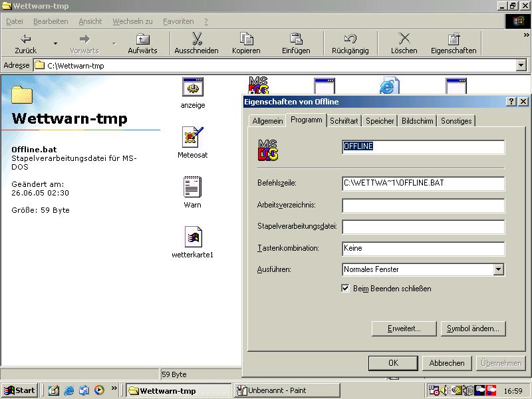The image size is (532, 399).
Task: Click the Ausschneiden scissors icon
Action: [196, 39]
